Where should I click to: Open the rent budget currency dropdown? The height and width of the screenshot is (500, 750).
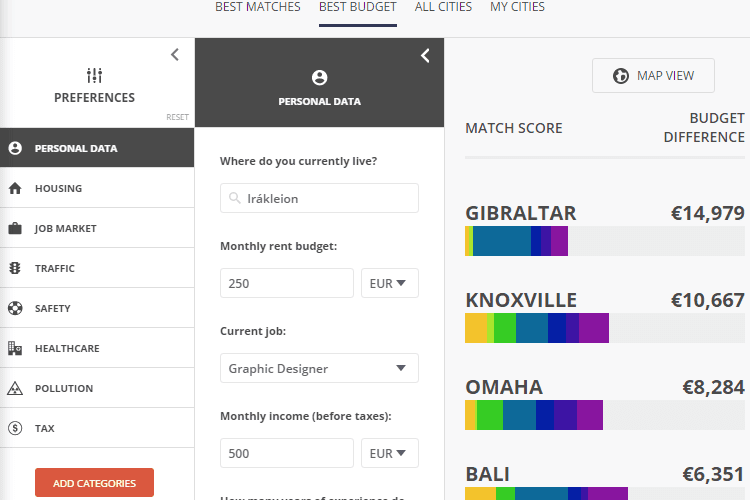[390, 283]
